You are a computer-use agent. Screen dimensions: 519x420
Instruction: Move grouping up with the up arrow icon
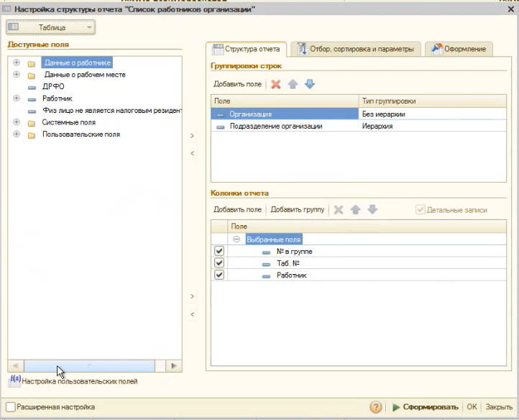(293, 85)
